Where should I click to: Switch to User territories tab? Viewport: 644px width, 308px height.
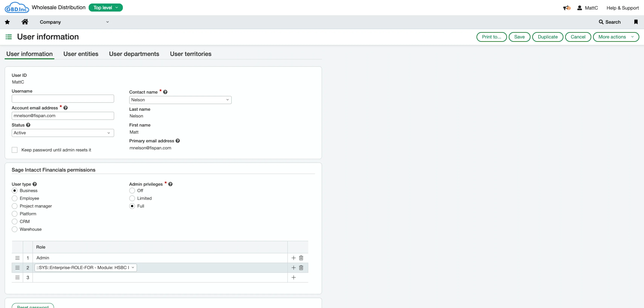pyautogui.click(x=190, y=54)
